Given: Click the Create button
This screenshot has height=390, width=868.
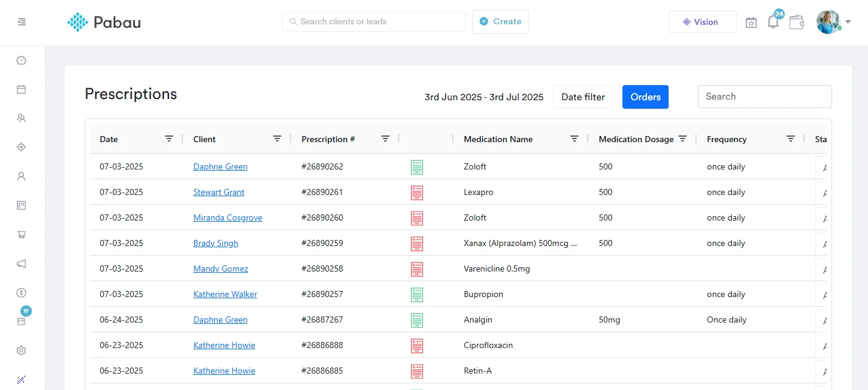Looking at the screenshot, I should [500, 22].
